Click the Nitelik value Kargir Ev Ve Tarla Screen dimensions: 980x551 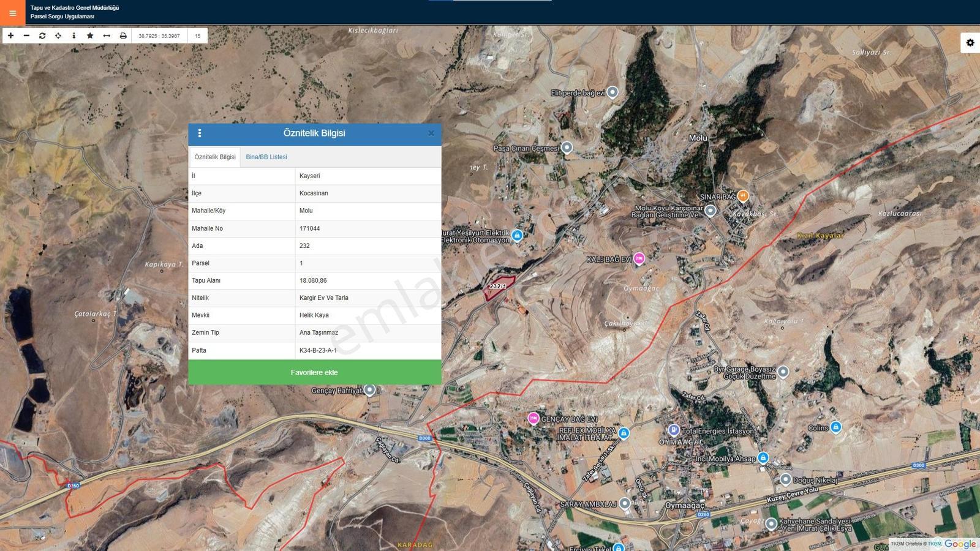[368, 298]
